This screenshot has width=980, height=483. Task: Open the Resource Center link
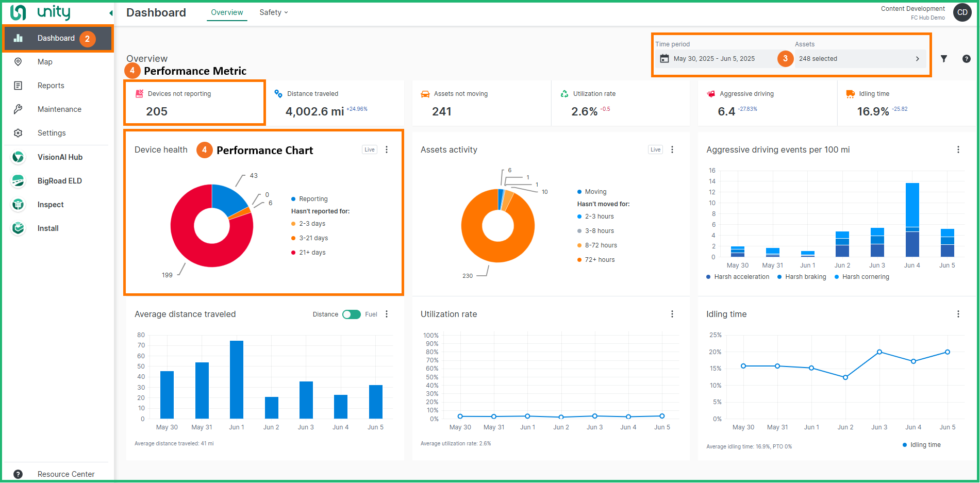pyautogui.click(x=65, y=474)
